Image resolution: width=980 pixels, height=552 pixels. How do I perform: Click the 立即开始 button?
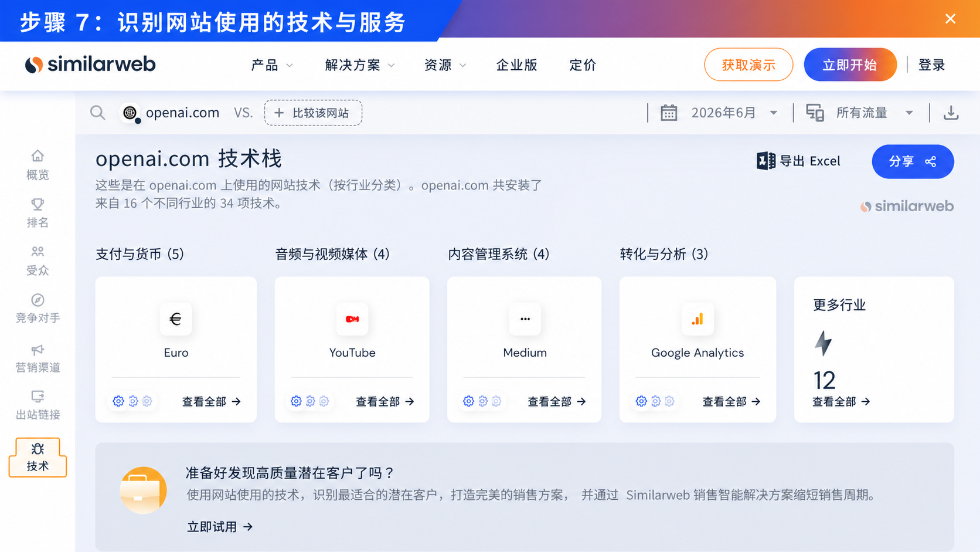pos(850,65)
